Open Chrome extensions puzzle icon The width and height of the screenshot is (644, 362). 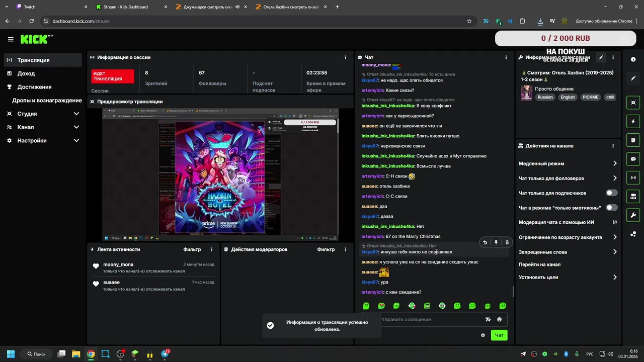pyautogui.click(x=522, y=21)
